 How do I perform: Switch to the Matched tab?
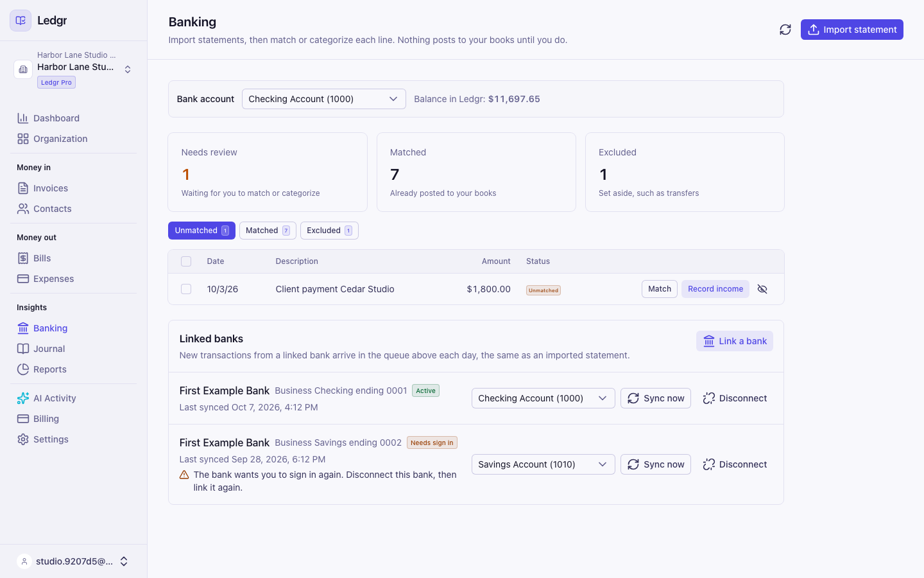point(268,231)
